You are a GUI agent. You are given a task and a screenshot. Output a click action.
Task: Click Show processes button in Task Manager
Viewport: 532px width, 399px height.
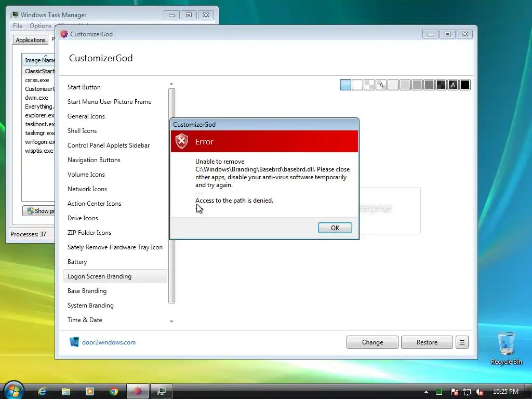click(x=38, y=211)
